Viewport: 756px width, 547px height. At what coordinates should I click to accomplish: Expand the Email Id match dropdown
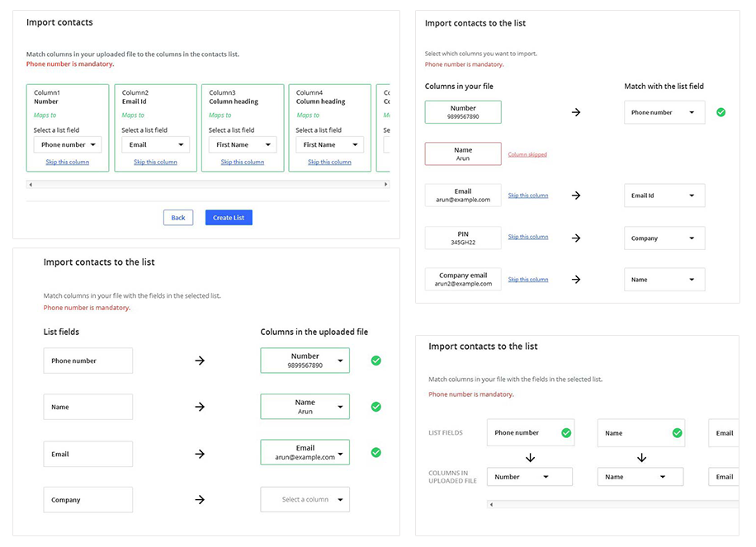664,196
